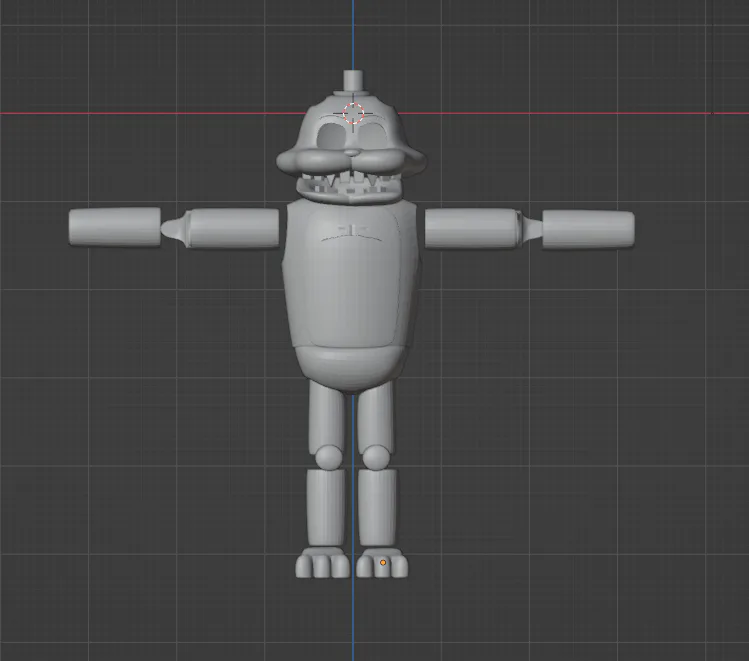Select the thigh right of the blue axis

point(375,416)
